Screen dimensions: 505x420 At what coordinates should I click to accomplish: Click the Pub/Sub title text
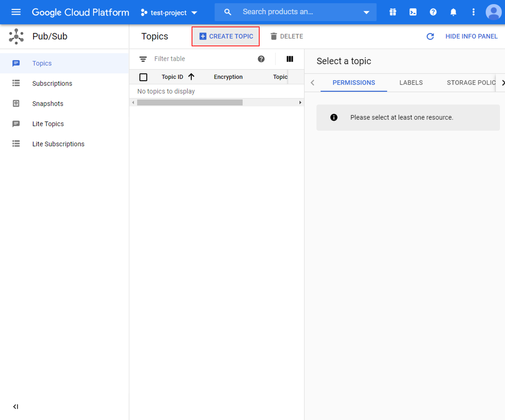(x=50, y=36)
